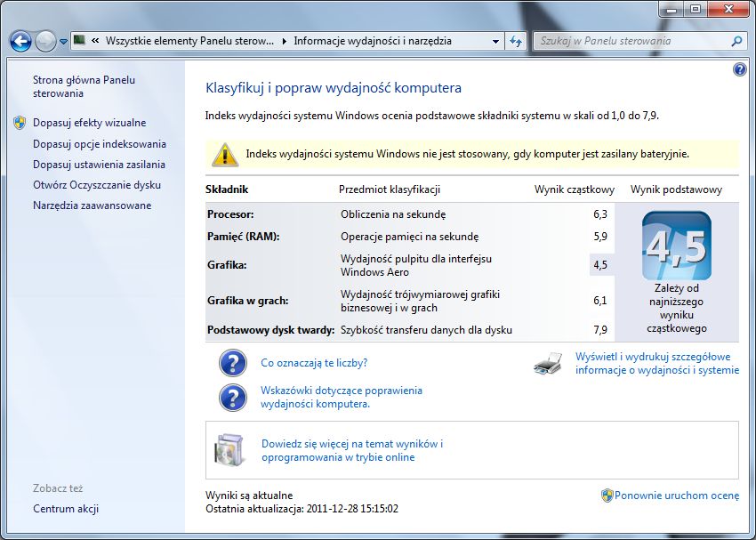
Task: Click the 'Wynik cząstkowy' column header
Action: tap(575, 189)
